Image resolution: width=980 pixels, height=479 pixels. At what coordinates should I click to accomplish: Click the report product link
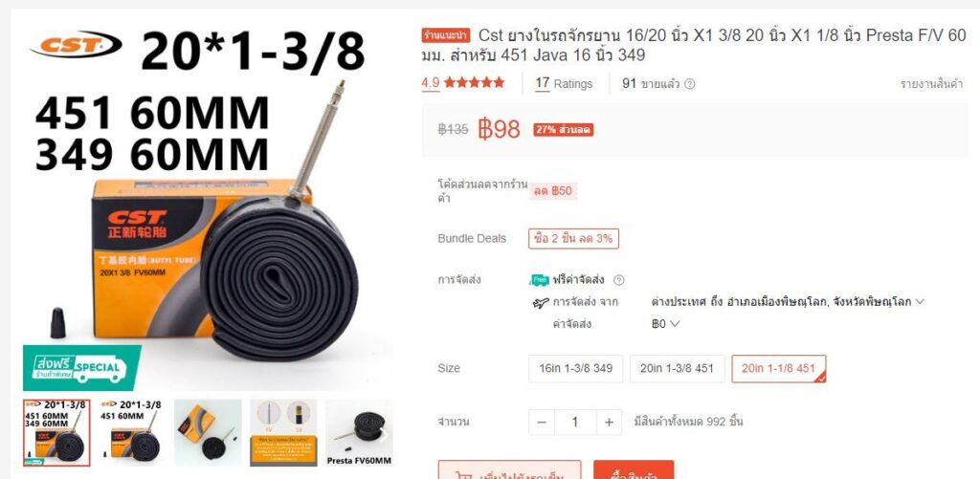931,84
